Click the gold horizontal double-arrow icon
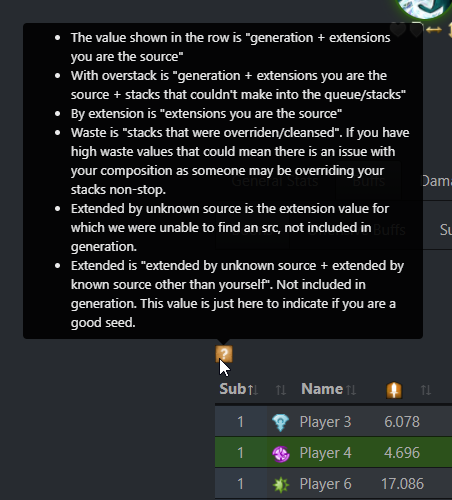452x500 pixels. click(434, 30)
